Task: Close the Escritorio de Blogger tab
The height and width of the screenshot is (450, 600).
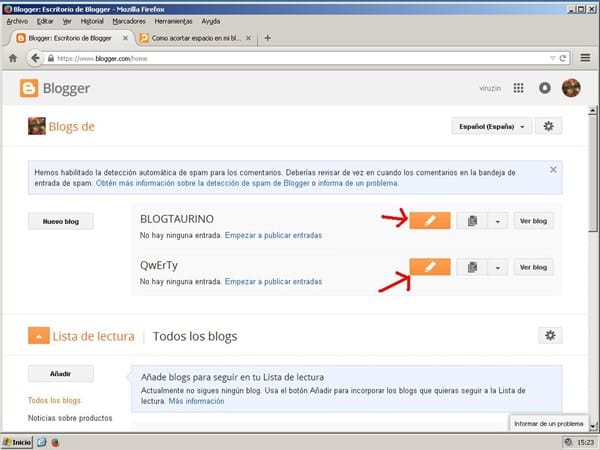Action: pos(125,38)
